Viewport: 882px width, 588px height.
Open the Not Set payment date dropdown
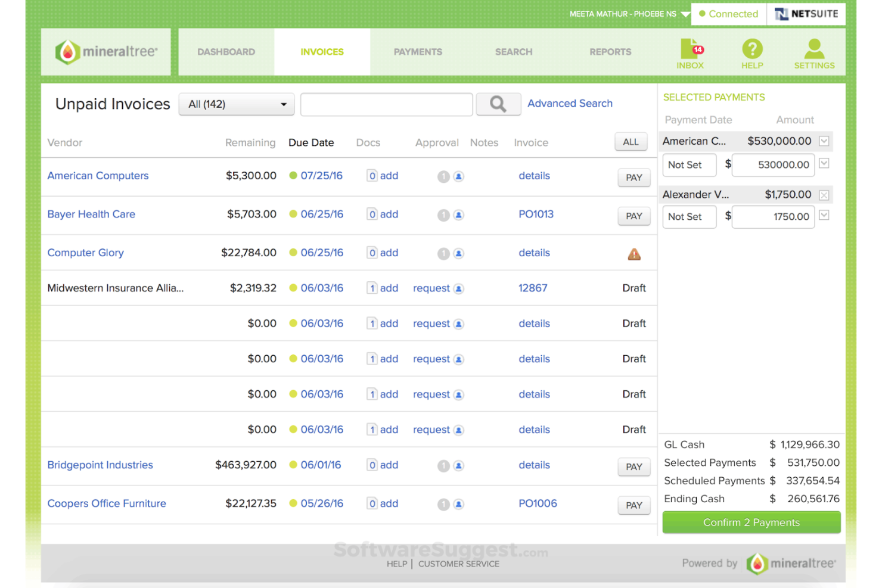[x=689, y=165]
